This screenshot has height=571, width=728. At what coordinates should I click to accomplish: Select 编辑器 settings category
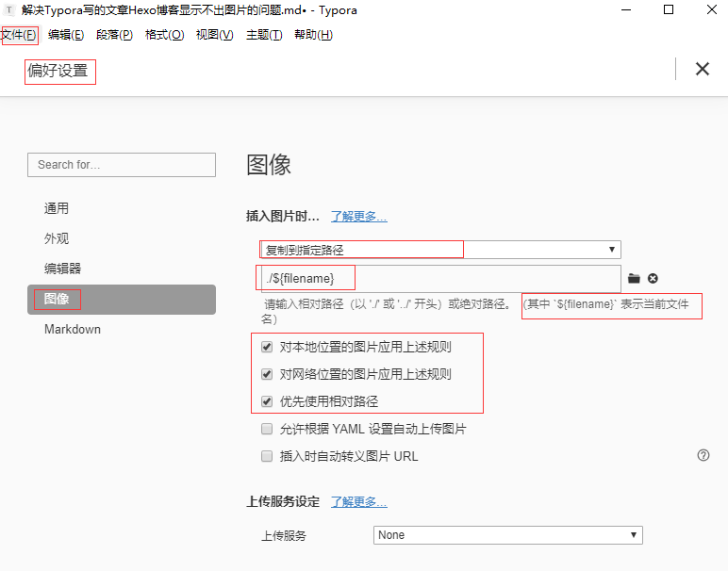coord(122,269)
